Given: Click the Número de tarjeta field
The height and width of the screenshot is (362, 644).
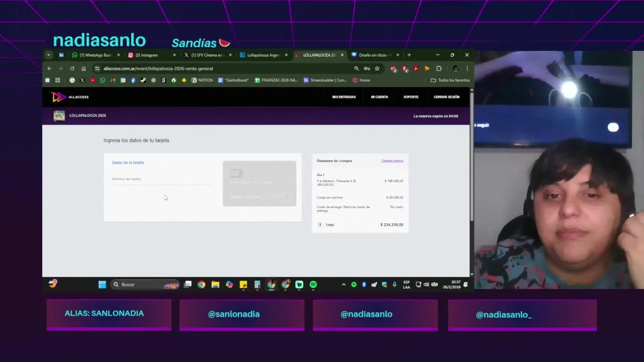Looking at the screenshot, I should pos(162,179).
